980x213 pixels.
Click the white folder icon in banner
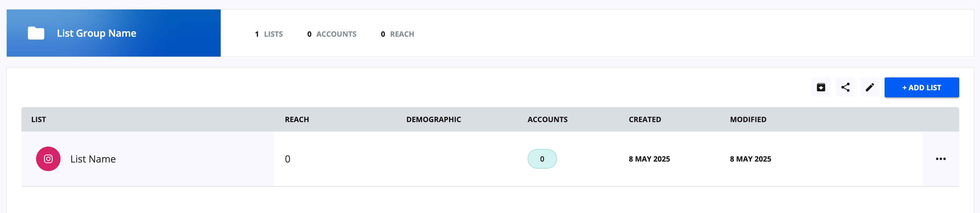click(36, 33)
